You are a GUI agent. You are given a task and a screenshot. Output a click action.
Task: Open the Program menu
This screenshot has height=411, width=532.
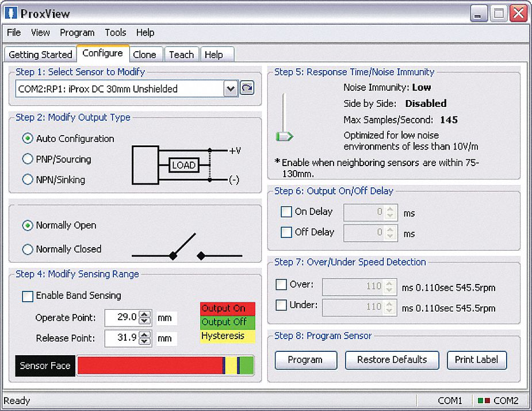[x=77, y=33]
